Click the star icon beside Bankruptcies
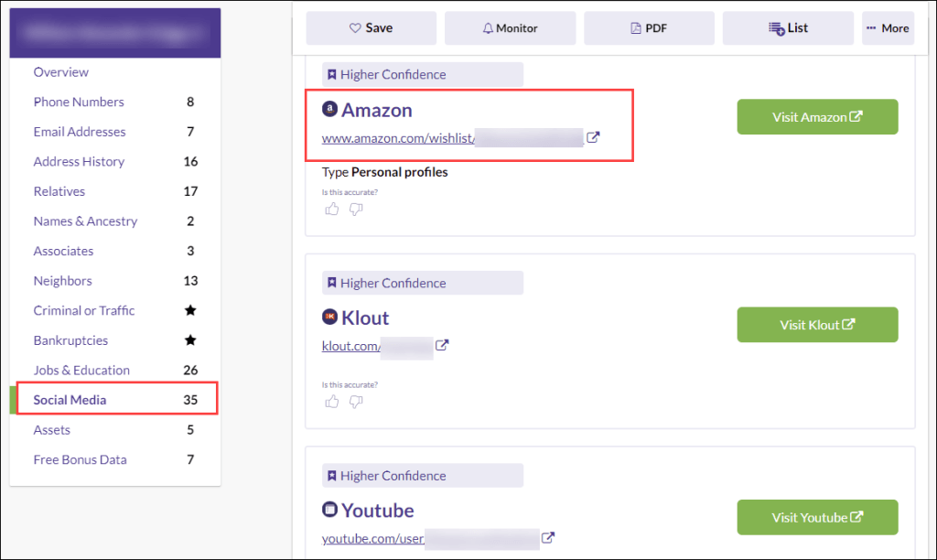 pyautogui.click(x=190, y=340)
